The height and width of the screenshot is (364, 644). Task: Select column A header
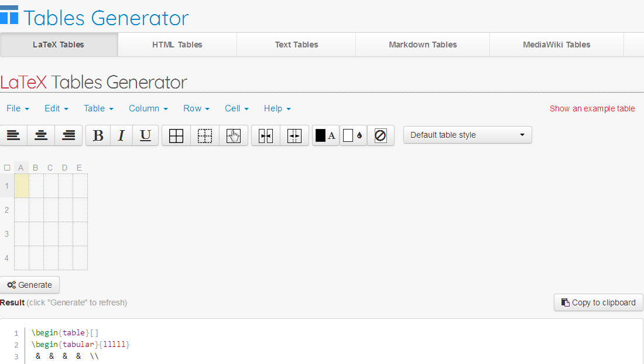coord(21,168)
